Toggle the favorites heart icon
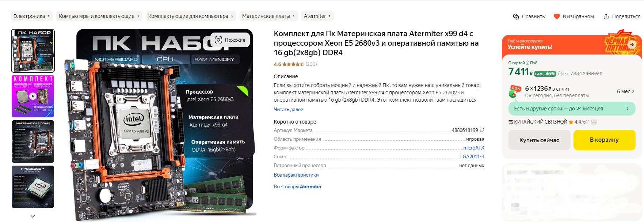The width and height of the screenshot is (644, 223). (x=557, y=16)
